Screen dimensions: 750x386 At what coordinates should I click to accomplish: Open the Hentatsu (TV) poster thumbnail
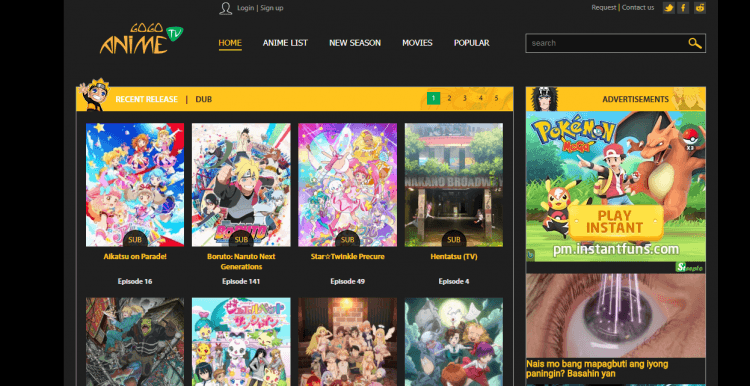coord(454,185)
